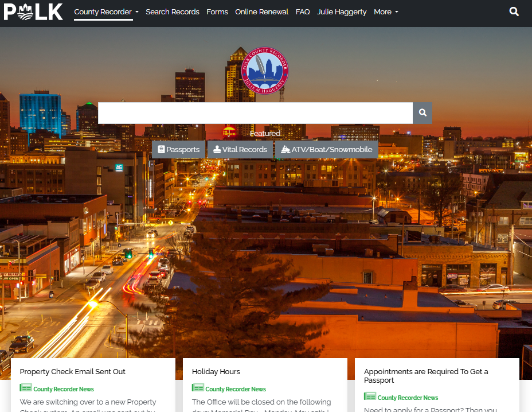
Task: Click news icon under Appointments article
Action: pos(370,397)
